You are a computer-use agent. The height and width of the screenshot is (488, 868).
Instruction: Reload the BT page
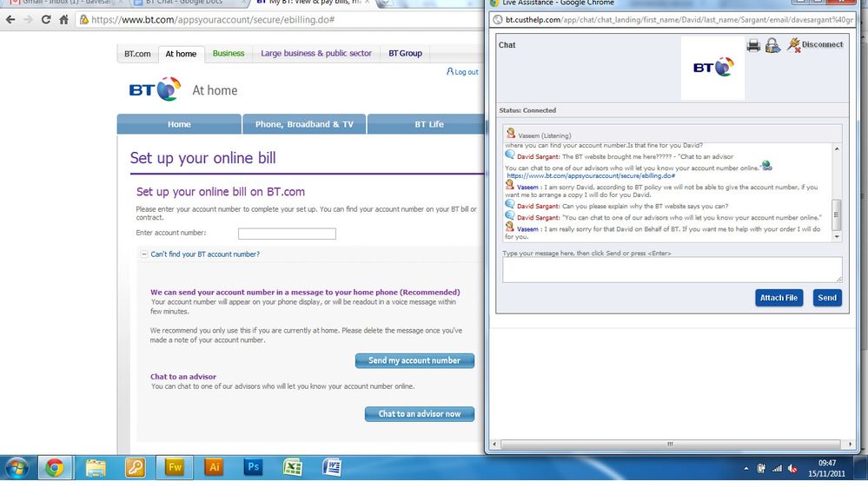coord(46,20)
